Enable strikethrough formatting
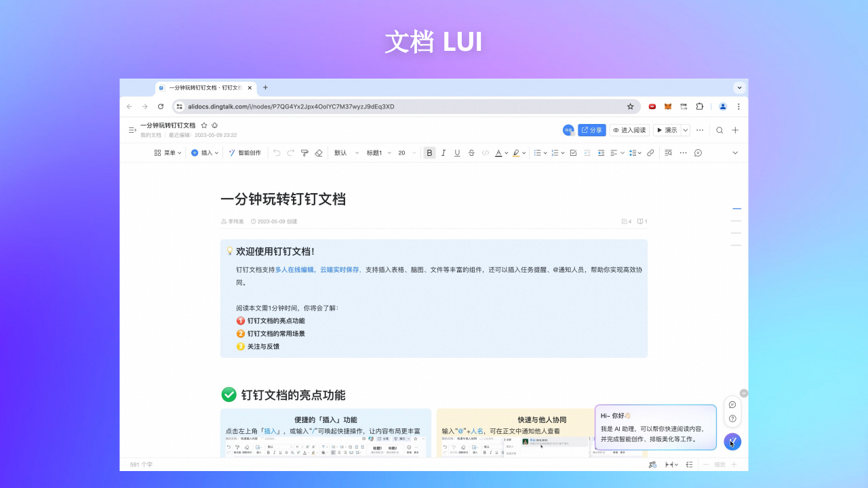 click(471, 152)
